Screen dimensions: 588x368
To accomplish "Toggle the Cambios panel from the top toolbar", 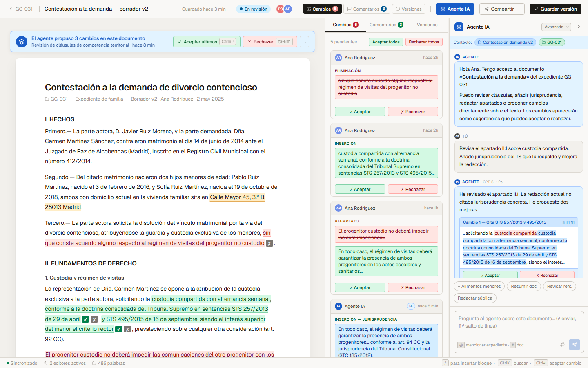I will pyautogui.click(x=322, y=9).
